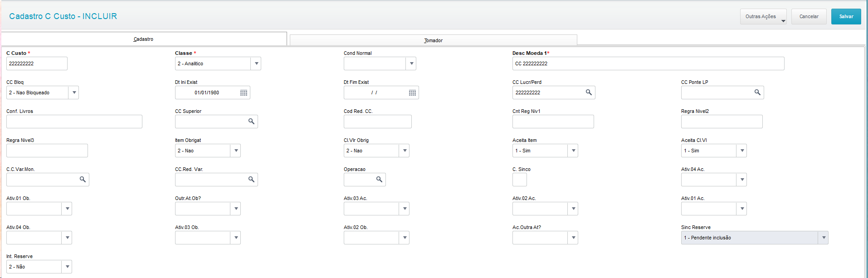Open CC Superior search lookup
The width and height of the screenshot is (868, 278).
[x=251, y=122]
